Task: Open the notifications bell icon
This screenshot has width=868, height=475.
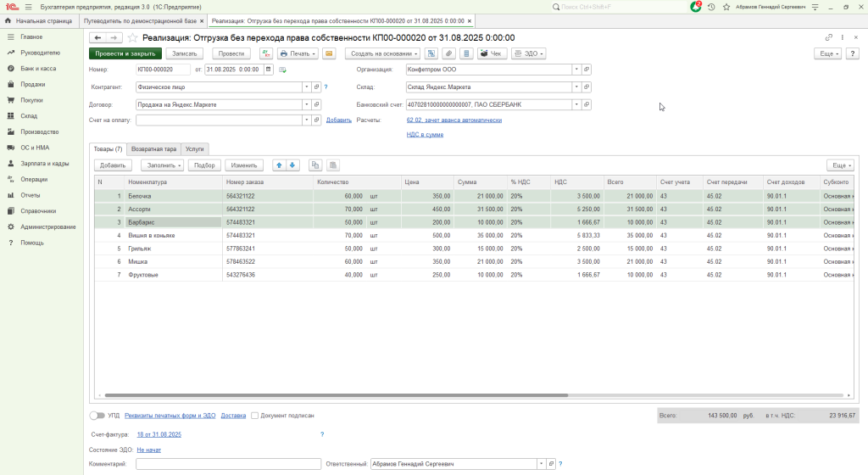Action: [695, 6]
